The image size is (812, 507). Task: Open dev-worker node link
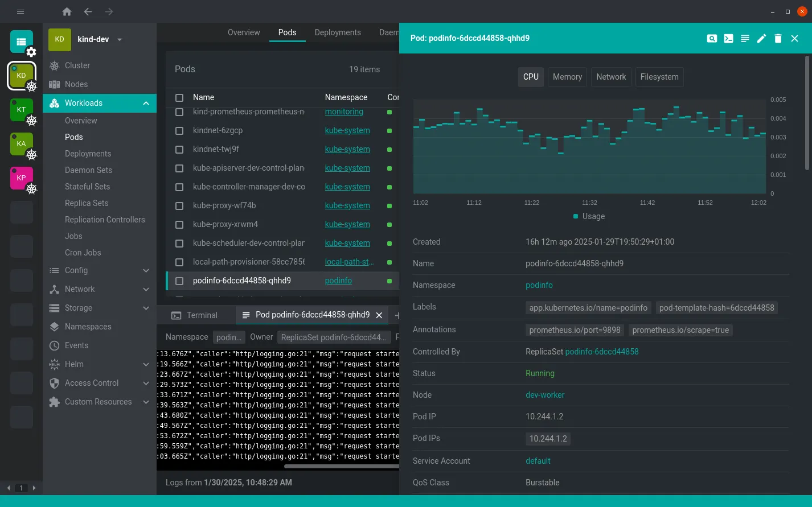(x=545, y=395)
